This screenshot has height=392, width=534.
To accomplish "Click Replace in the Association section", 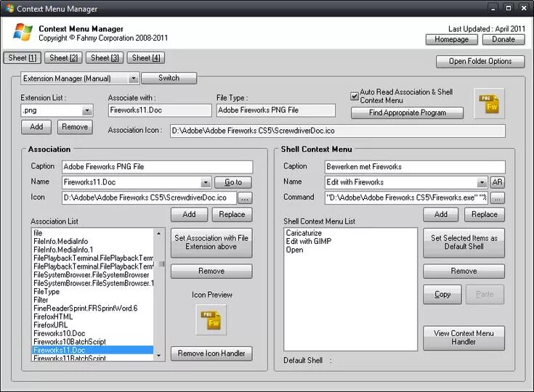I will click(x=232, y=214).
